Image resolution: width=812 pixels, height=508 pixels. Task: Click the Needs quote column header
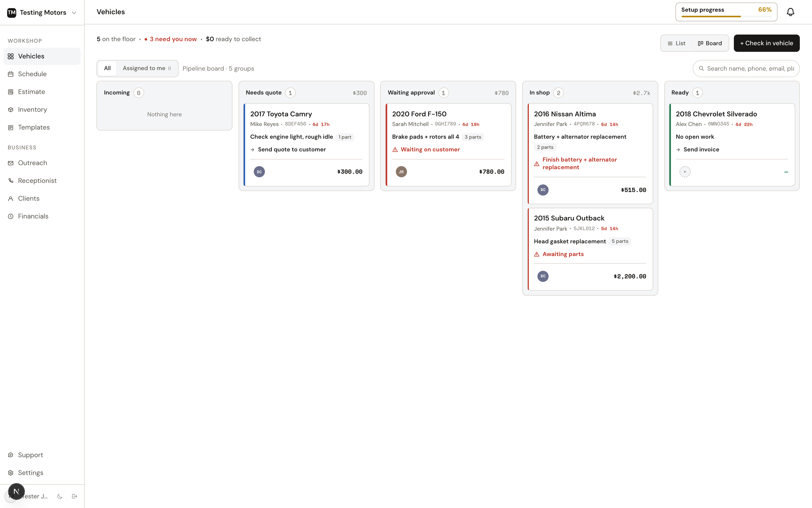point(263,93)
